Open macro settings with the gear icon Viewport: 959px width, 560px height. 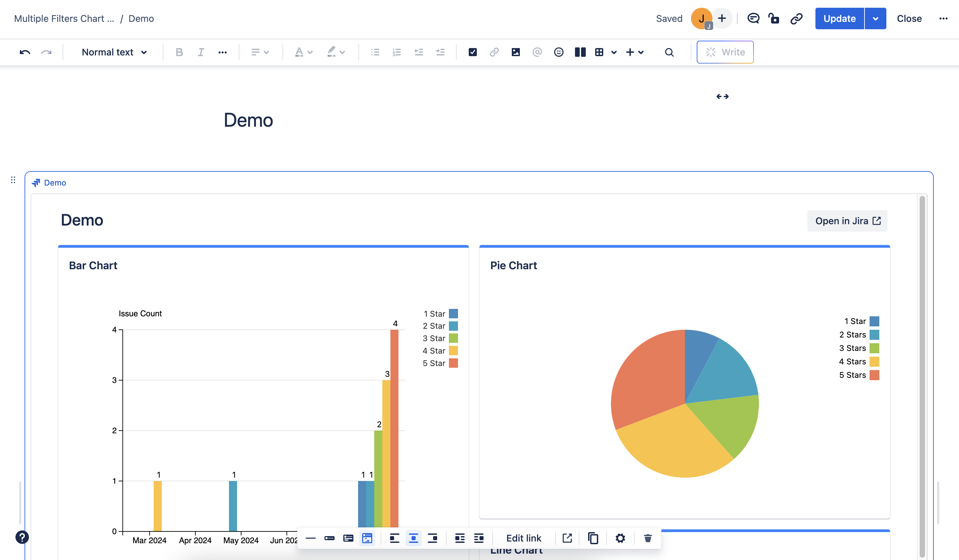[620, 538]
